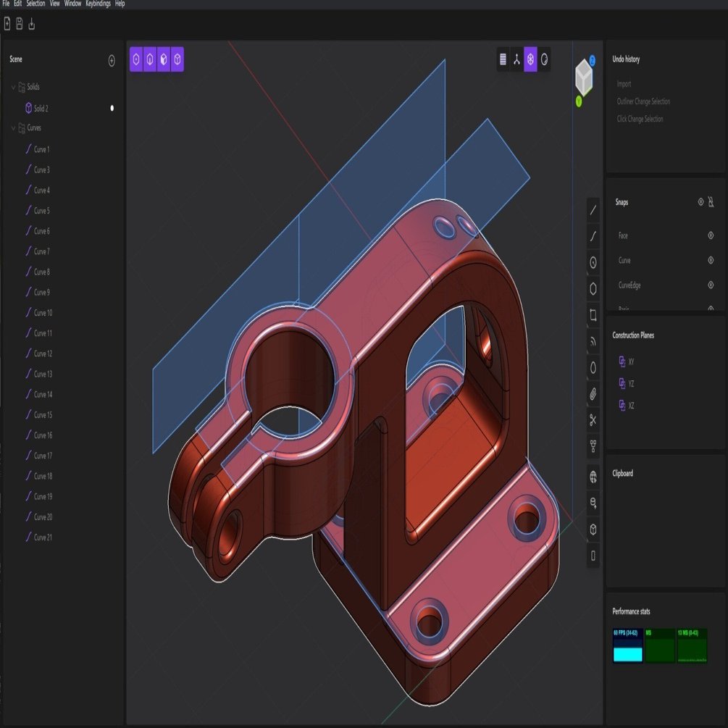Toggle the viewport shading mode icon

544,59
